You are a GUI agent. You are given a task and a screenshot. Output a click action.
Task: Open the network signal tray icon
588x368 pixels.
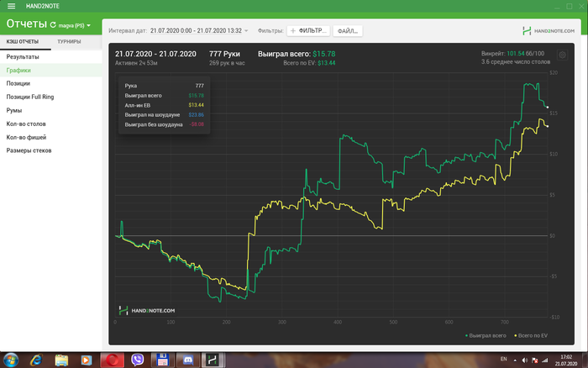click(x=545, y=360)
